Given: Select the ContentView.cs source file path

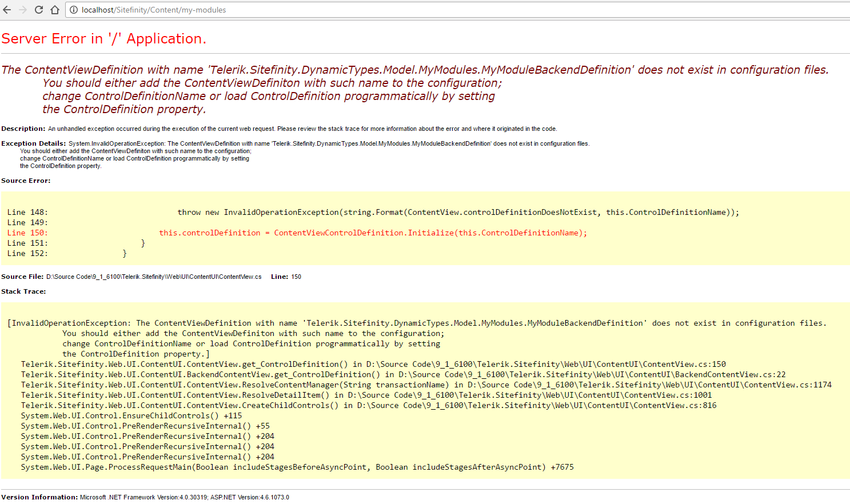Looking at the screenshot, I should pos(154,277).
